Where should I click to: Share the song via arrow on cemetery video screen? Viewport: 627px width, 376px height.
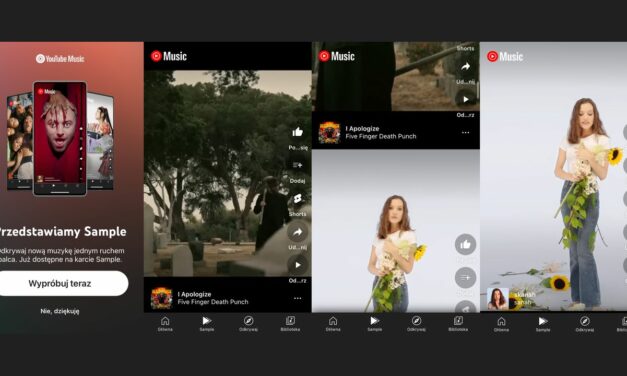(298, 232)
